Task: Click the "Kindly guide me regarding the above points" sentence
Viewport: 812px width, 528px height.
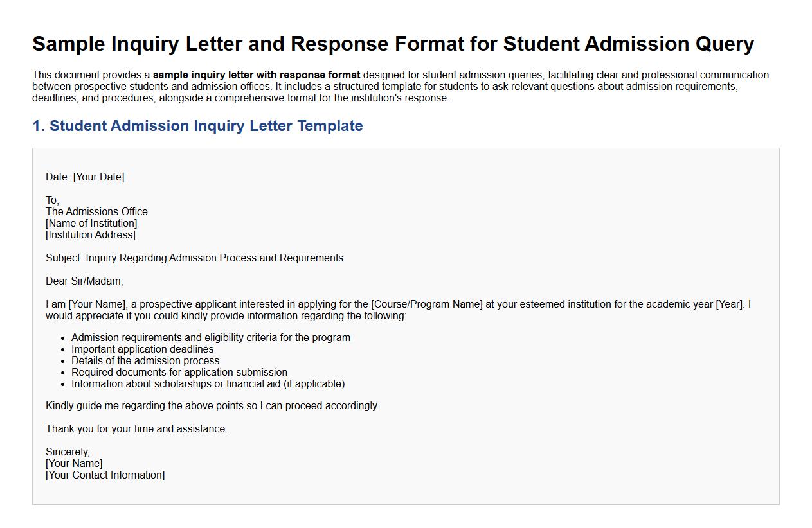Action: pos(212,406)
